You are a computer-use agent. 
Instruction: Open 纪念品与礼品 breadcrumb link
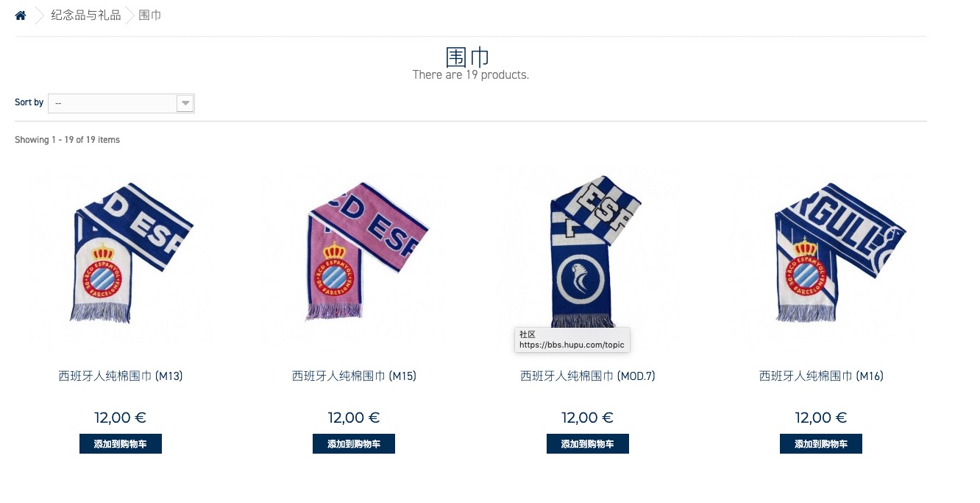point(86,15)
